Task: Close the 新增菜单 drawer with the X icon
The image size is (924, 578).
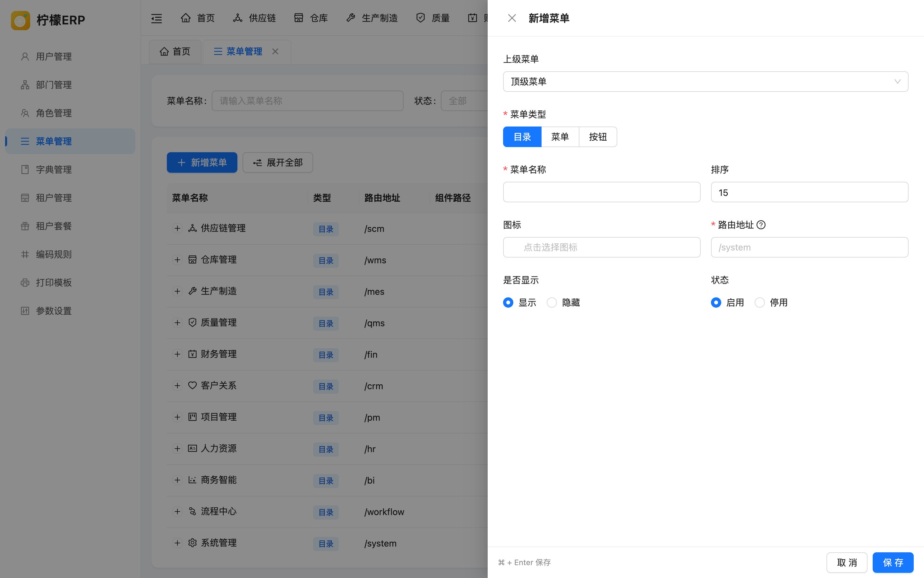Action: pos(512,18)
